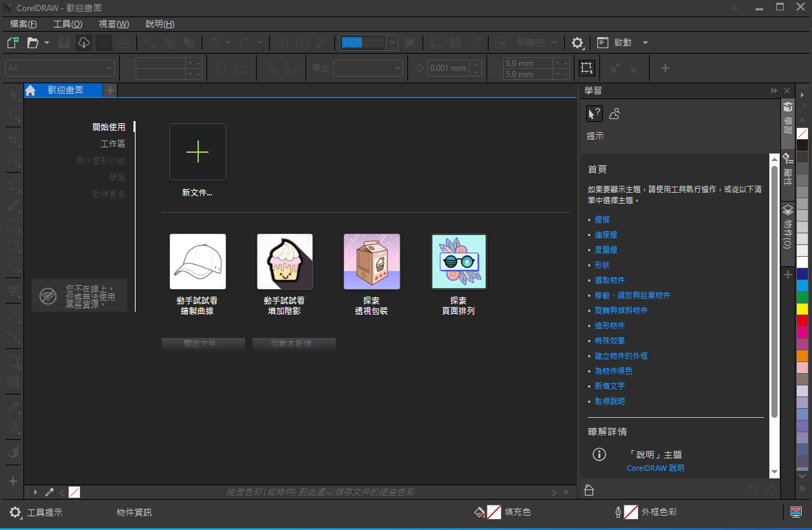Image resolution: width=812 pixels, height=530 pixels.
Task: Pick the green swatch in the color palette
Action: coord(802,297)
